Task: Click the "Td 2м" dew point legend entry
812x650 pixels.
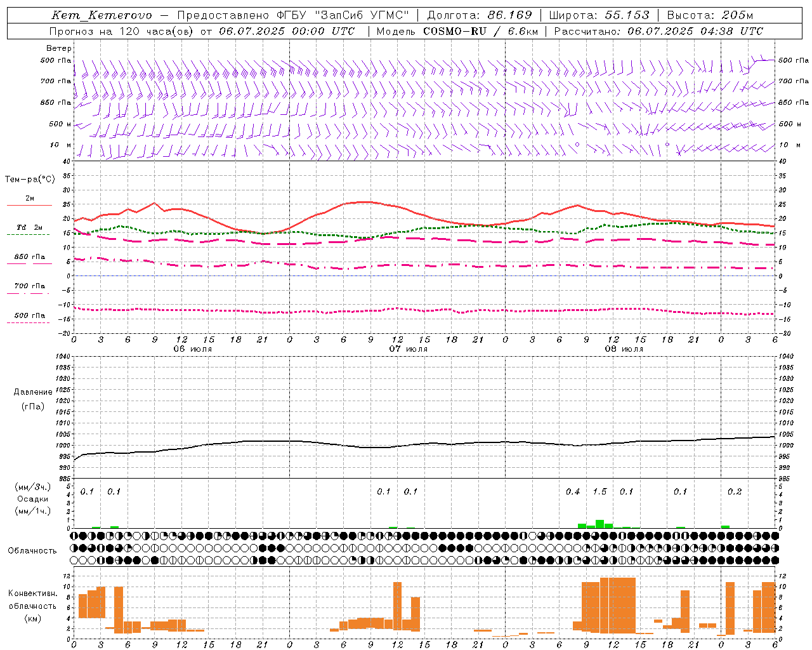Action: pos(29,227)
